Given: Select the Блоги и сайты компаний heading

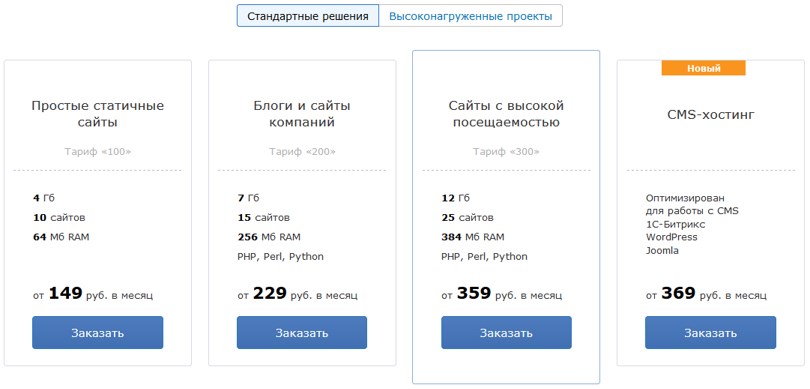Looking at the screenshot, I should 302,114.
